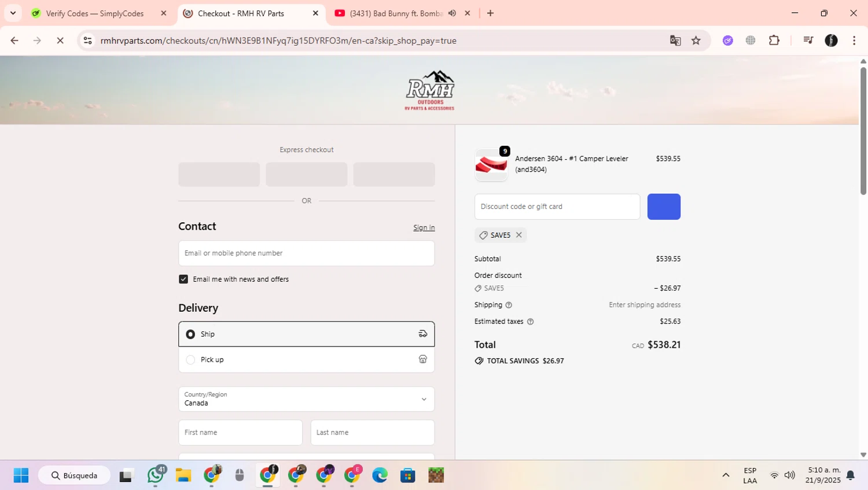
Task: Select the Ship delivery option
Action: click(307, 334)
